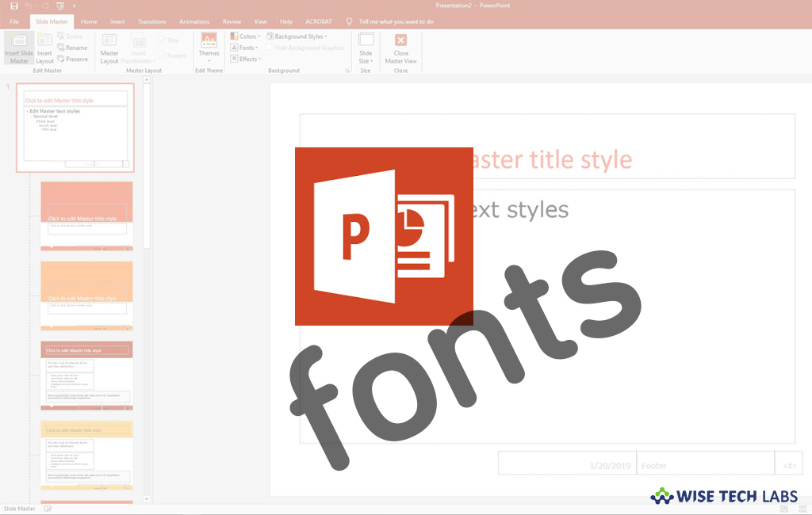Open the File menu

coord(13,21)
